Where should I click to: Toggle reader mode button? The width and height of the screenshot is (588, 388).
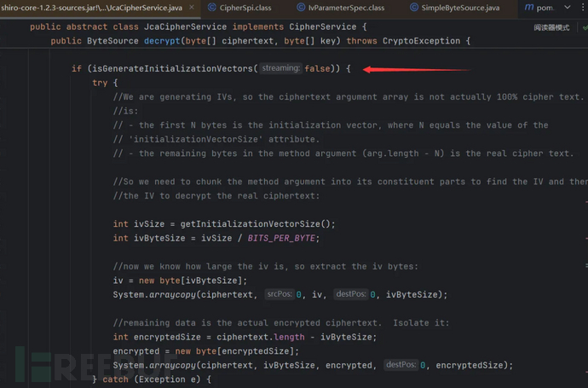pos(551,28)
